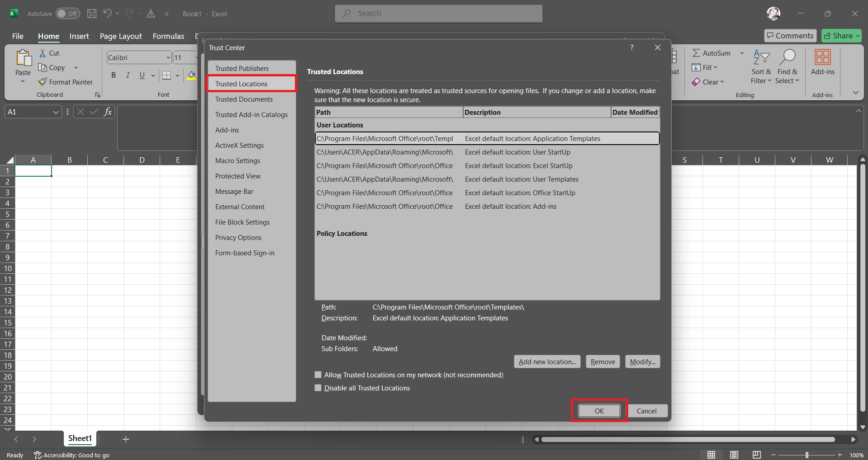Click the Remove location button
This screenshot has width=868, height=460.
tap(603, 361)
